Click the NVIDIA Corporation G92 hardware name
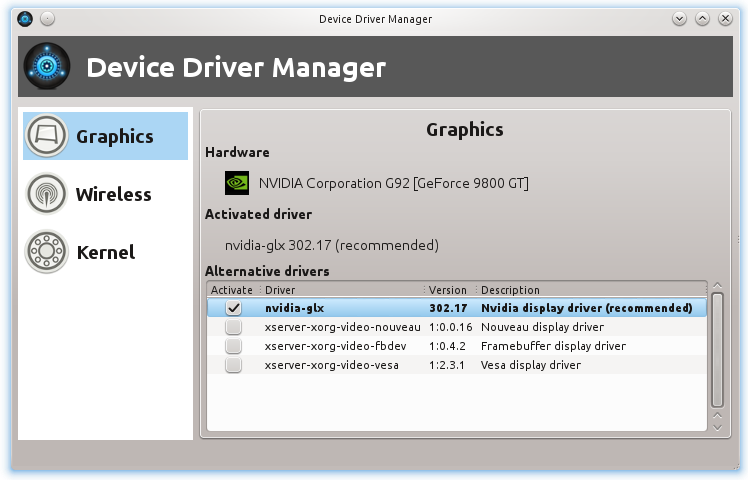 tap(394, 183)
